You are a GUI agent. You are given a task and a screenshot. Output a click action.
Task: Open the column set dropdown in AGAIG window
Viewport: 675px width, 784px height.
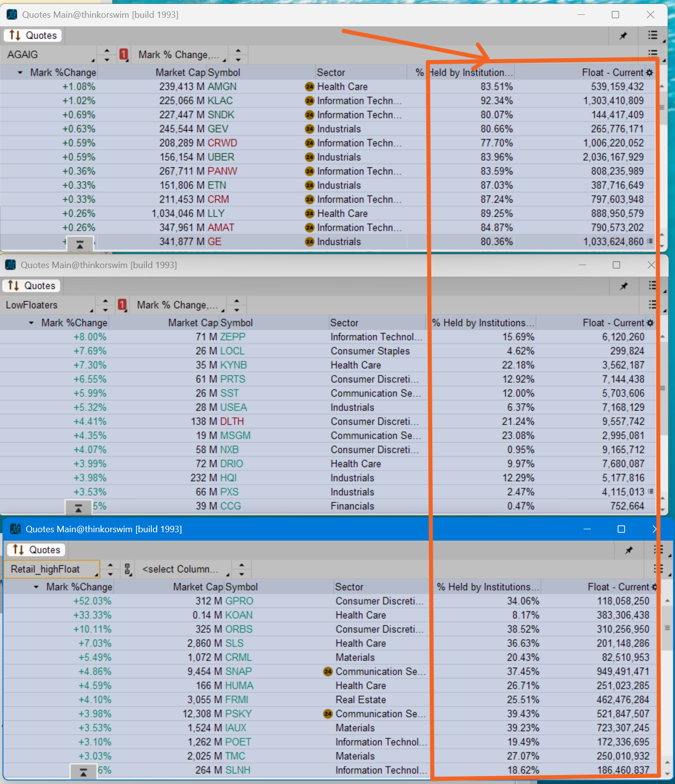click(x=181, y=54)
